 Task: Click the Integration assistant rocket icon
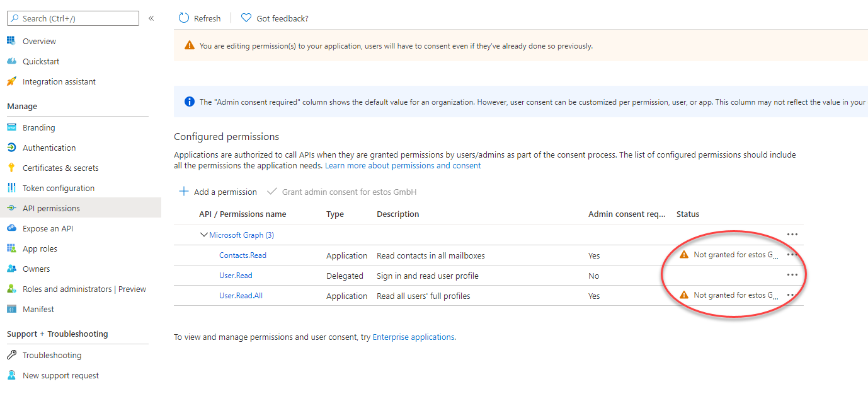coord(11,81)
